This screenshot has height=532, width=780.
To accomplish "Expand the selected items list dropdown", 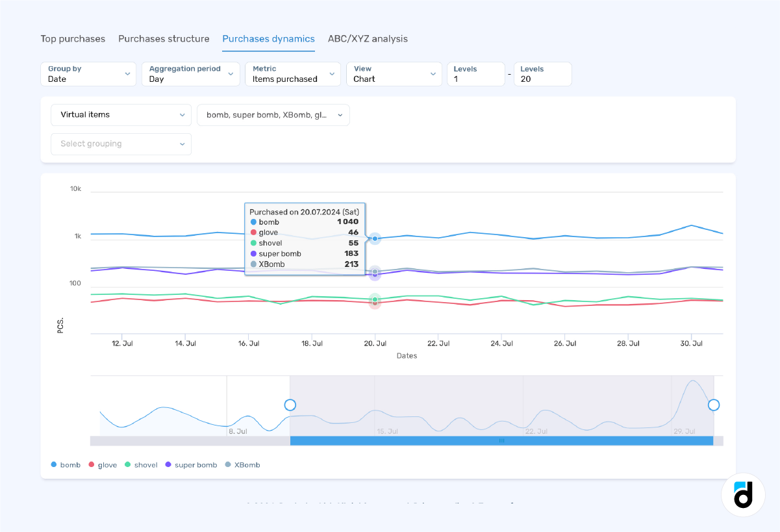I will (x=273, y=115).
